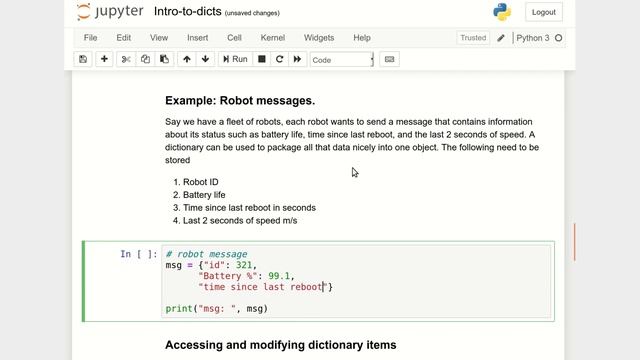Click the Python logo icon
The image size is (640, 360).
[x=502, y=12]
